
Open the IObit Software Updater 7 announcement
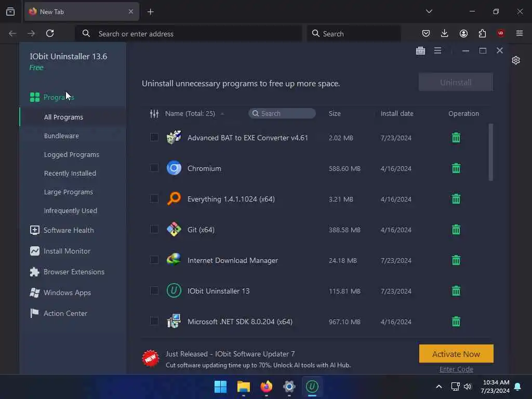tap(230, 354)
